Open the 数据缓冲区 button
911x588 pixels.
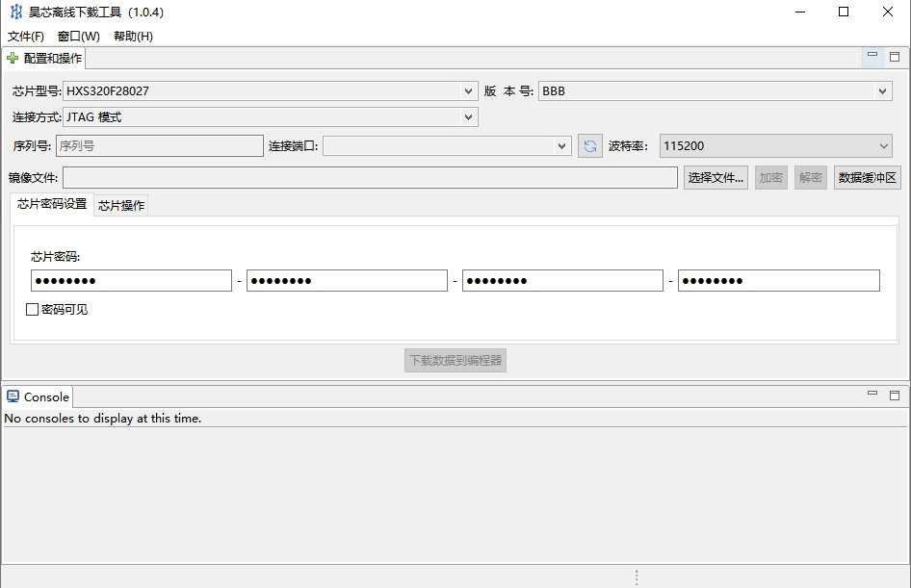click(868, 178)
